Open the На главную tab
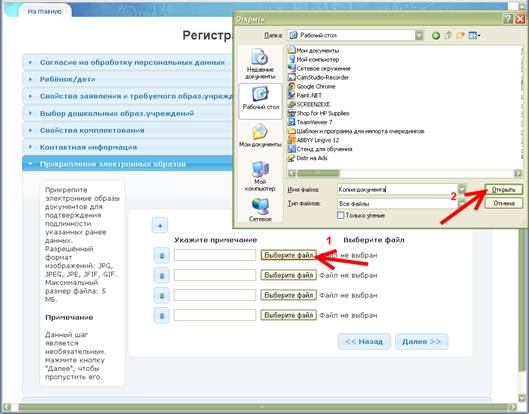The image size is (529, 414). tap(45, 11)
